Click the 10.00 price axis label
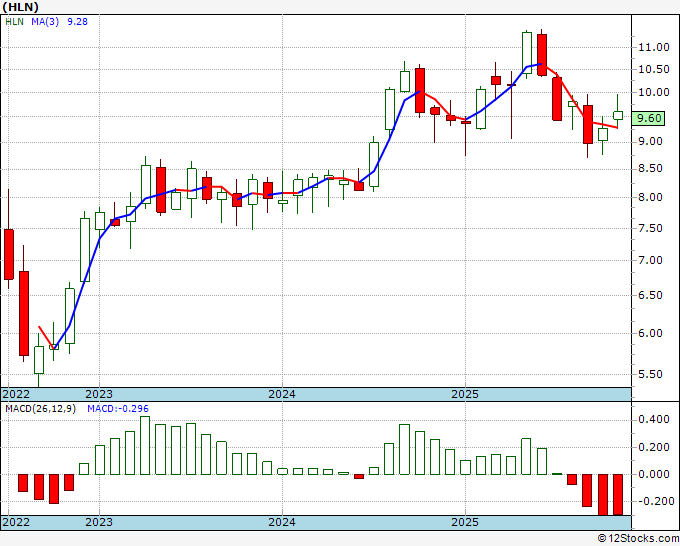This screenshot has width=680, height=546. pyautogui.click(x=654, y=92)
